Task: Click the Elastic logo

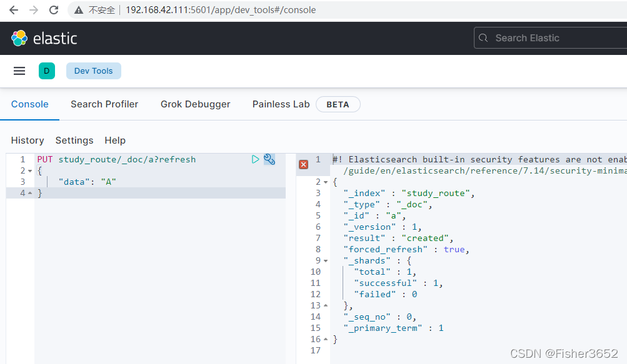Action: pos(44,38)
